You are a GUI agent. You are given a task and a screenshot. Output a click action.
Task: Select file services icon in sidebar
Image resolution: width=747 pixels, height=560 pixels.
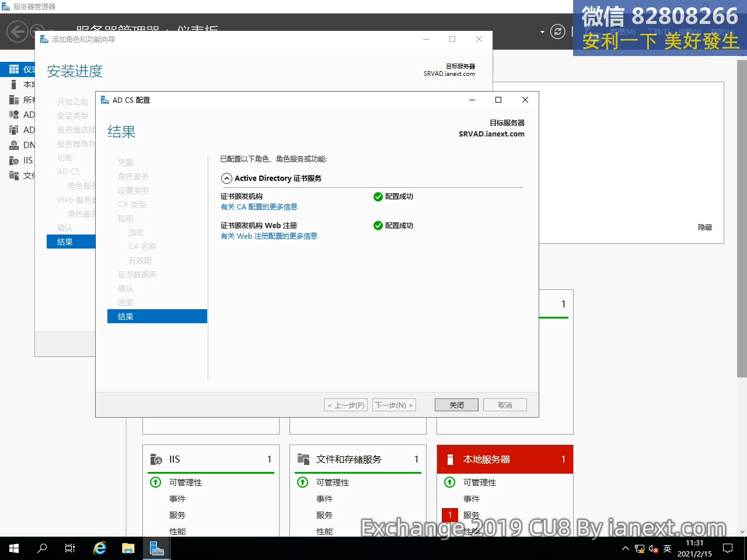click(14, 176)
